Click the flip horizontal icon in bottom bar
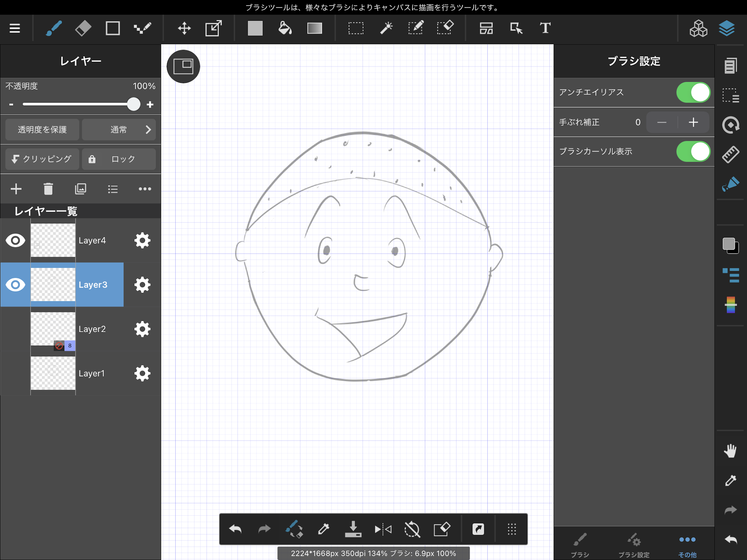Screen dimensions: 747x560 383,529
